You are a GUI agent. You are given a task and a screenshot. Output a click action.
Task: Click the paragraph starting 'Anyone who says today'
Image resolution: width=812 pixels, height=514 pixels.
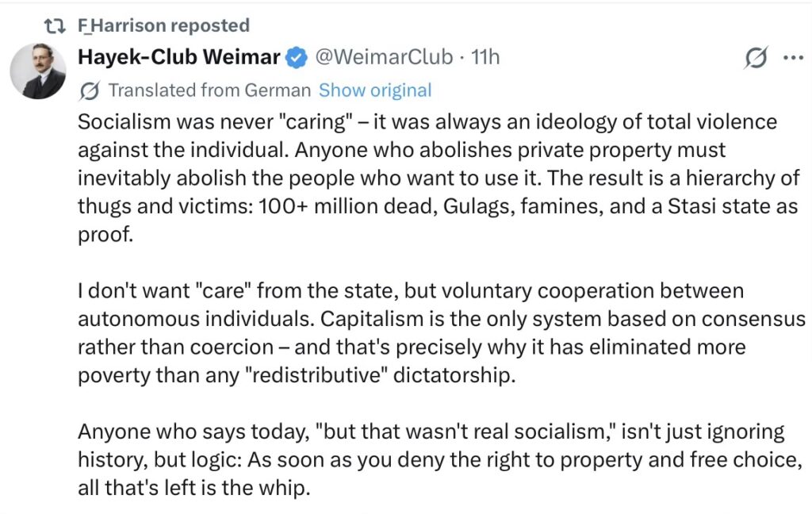(439, 459)
